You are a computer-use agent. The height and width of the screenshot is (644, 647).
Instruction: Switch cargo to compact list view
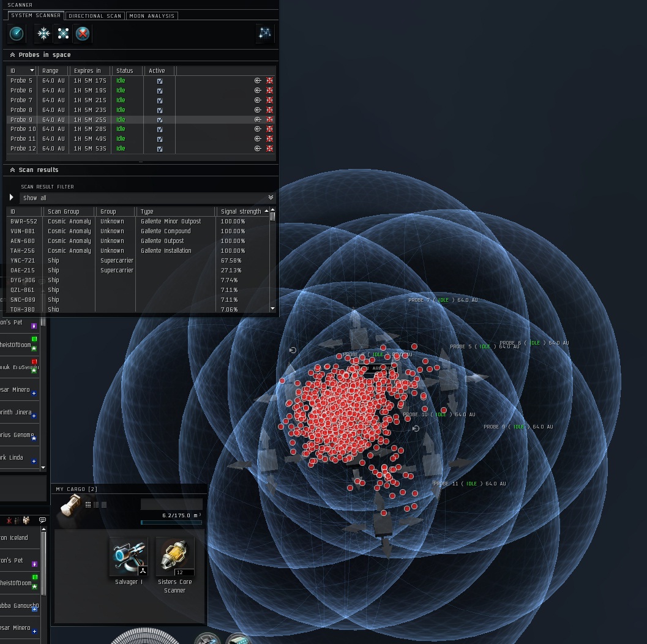pyautogui.click(x=104, y=504)
